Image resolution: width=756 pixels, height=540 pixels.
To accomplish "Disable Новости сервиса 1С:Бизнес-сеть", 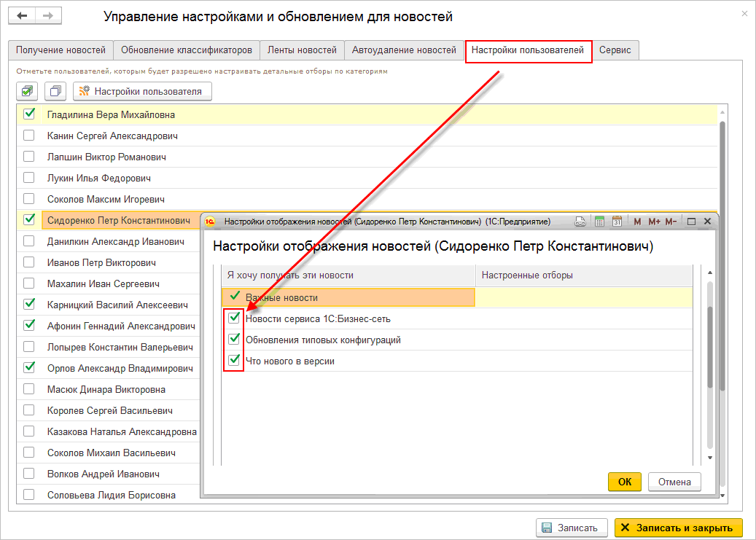I will click(x=233, y=318).
